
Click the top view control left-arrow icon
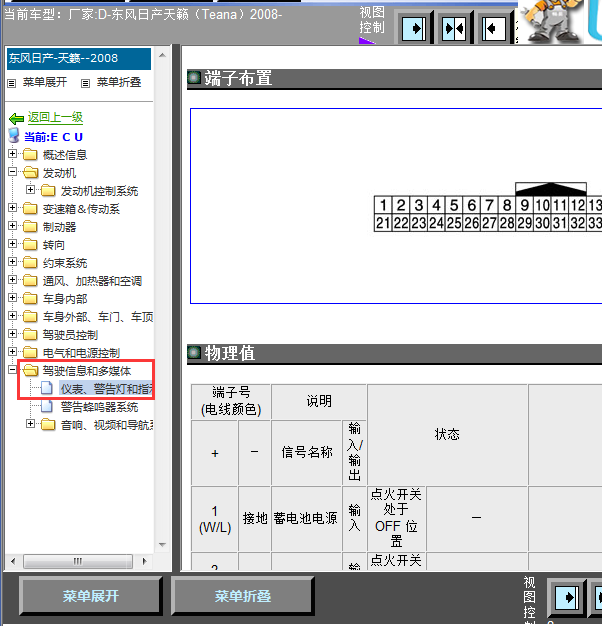(493, 28)
